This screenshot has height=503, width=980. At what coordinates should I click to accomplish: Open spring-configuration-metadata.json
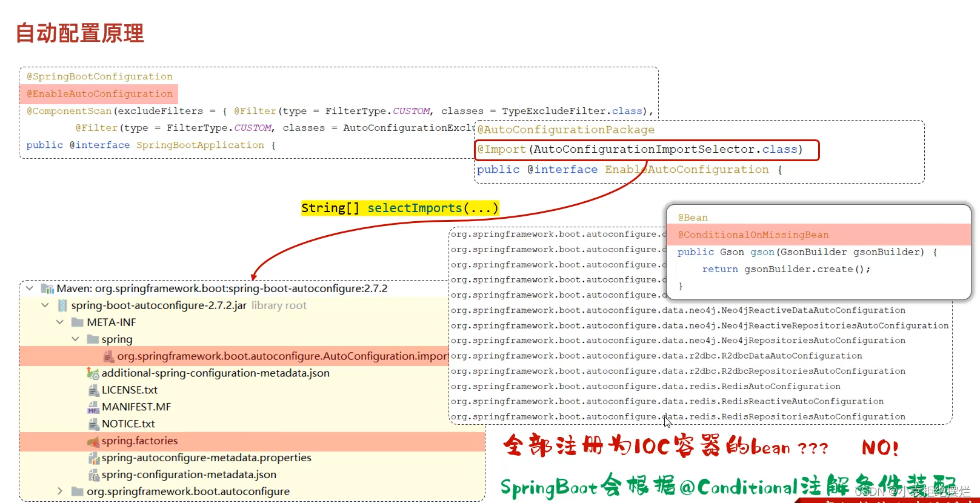pos(189,475)
